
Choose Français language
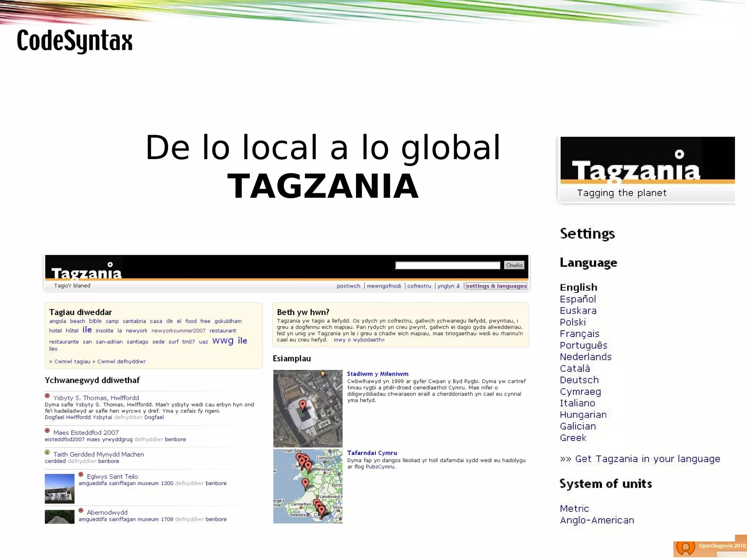coord(580,334)
